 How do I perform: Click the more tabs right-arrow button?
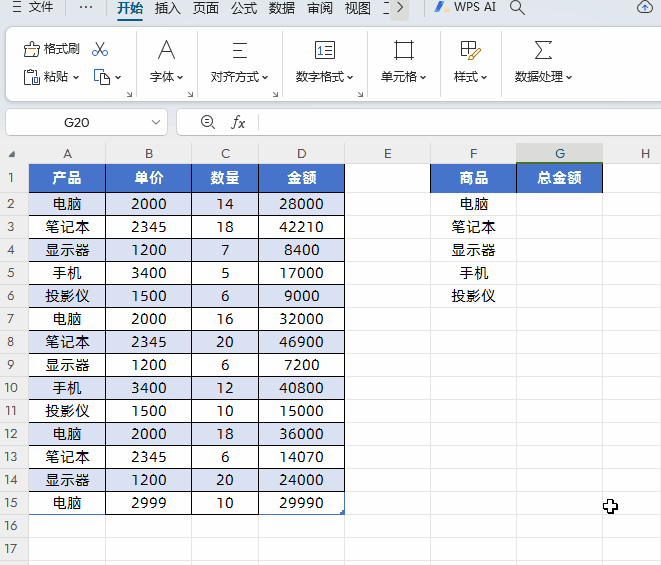pyautogui.click(x=399, y=8)
